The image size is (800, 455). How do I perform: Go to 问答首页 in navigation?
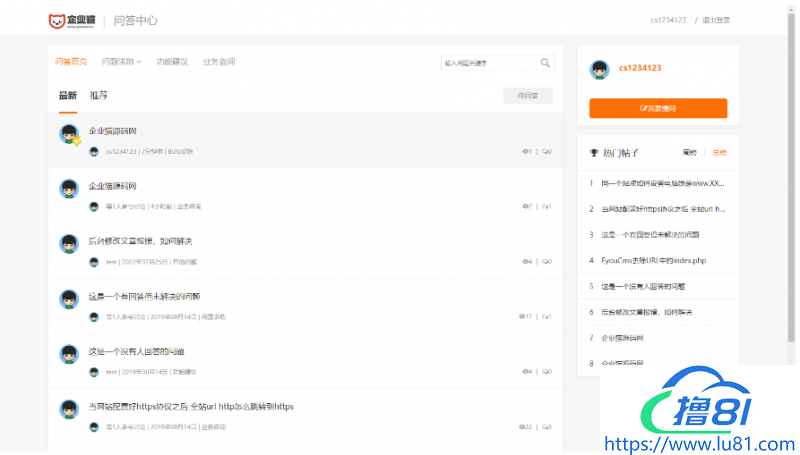[x=70, y=62]
